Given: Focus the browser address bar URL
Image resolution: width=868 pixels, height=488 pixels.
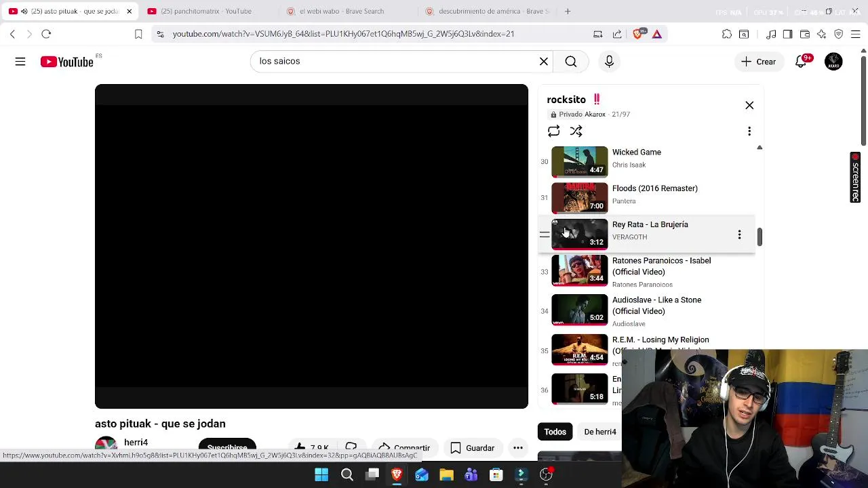Looking at the screenshot, I should [343, 34].
